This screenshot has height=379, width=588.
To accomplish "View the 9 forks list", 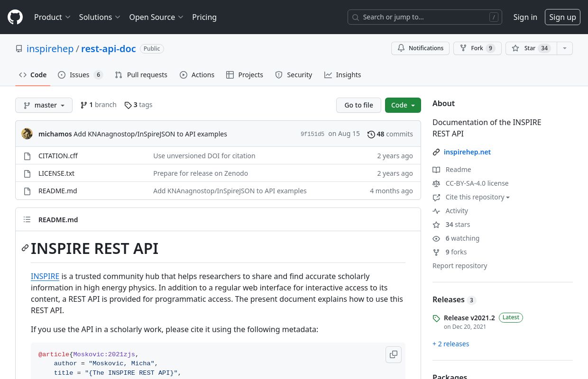I will click(450, 252).
